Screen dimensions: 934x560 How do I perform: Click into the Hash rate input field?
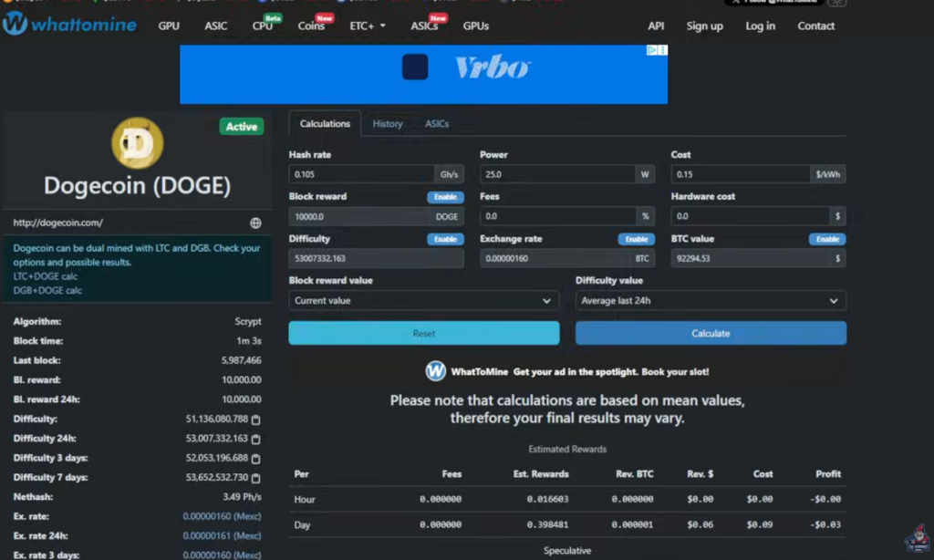361,174
